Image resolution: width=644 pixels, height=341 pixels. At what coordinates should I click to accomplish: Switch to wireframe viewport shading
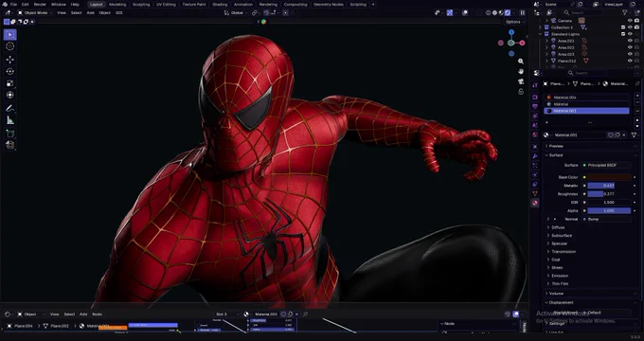click(489, 12)
